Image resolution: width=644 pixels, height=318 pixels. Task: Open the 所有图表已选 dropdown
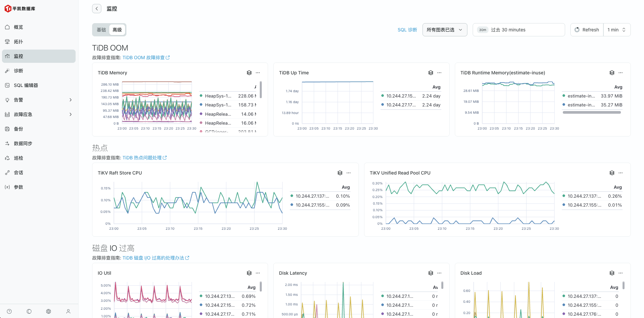tap(445, 30)
